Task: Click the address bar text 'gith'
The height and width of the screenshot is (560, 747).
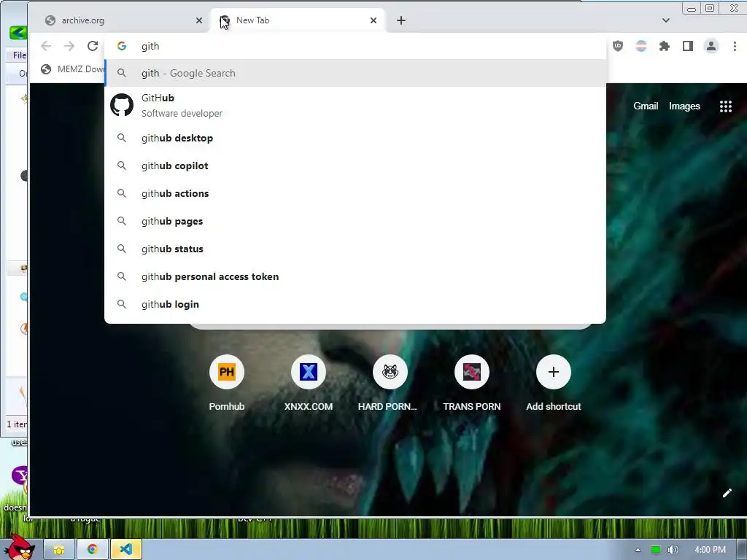Action: 150,46
